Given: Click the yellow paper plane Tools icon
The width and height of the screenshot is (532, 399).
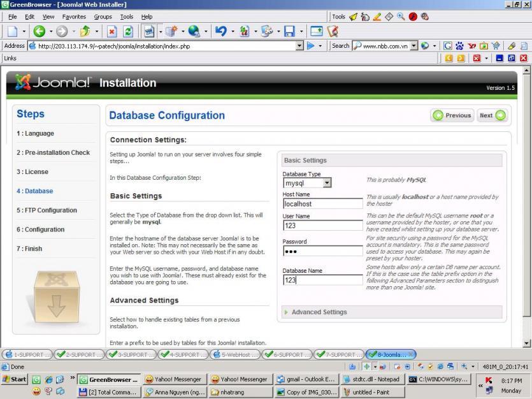Looking at the screenshot, I should [x=353, y=17].
